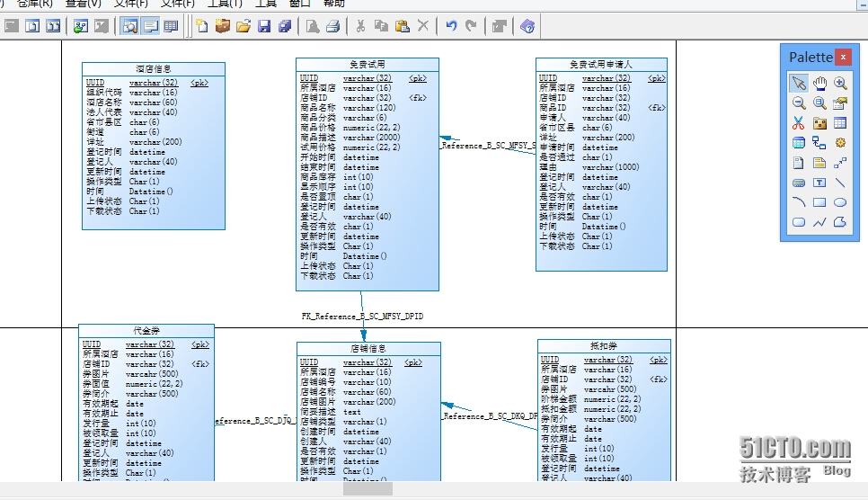Open the 帮助 menu
Screen dimensions: 868x500
[333, 4]
